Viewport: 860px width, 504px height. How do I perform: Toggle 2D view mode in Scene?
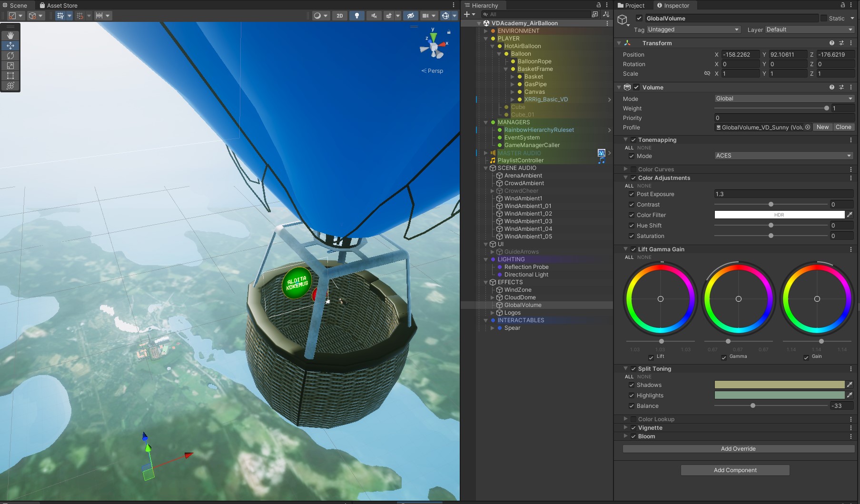coord(339,16)
